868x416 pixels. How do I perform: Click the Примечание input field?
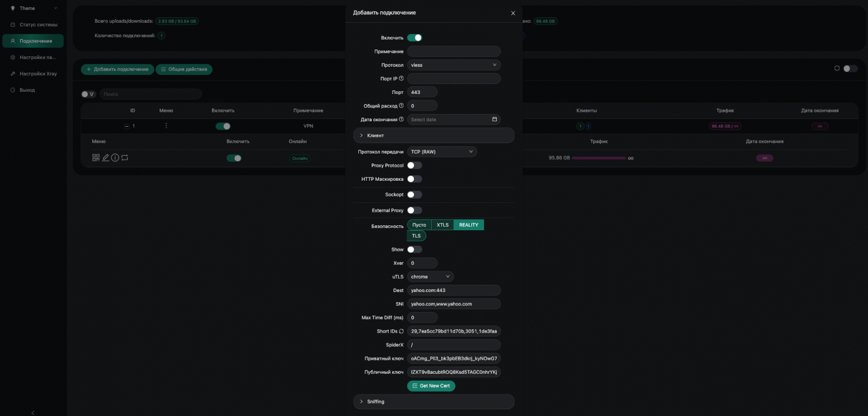coord(454,51)
